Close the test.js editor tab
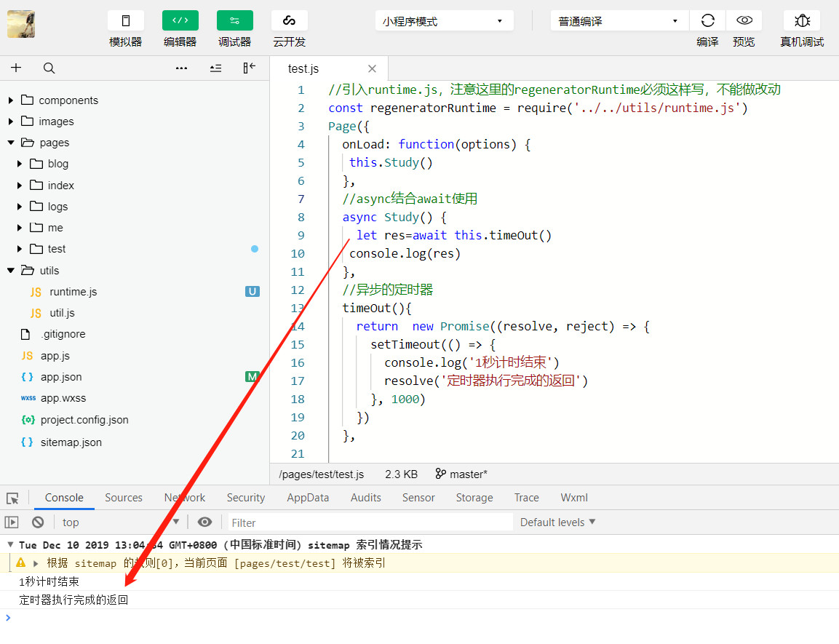Viewport: 839px width, 644px height. (x=372, y=69)
